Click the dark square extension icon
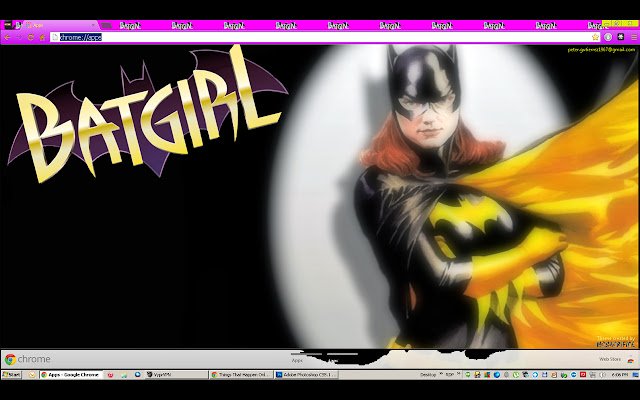The width and height of the screenshot is (640, 400). 621,37
